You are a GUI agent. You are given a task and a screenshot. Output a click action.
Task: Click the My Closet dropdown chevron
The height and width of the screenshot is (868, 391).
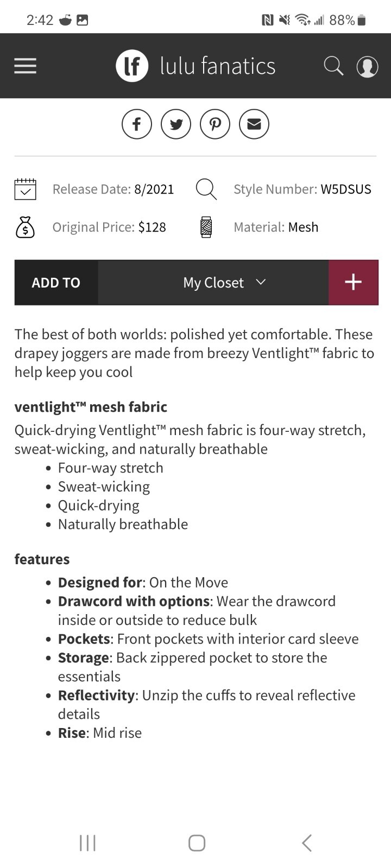(261, 282)
